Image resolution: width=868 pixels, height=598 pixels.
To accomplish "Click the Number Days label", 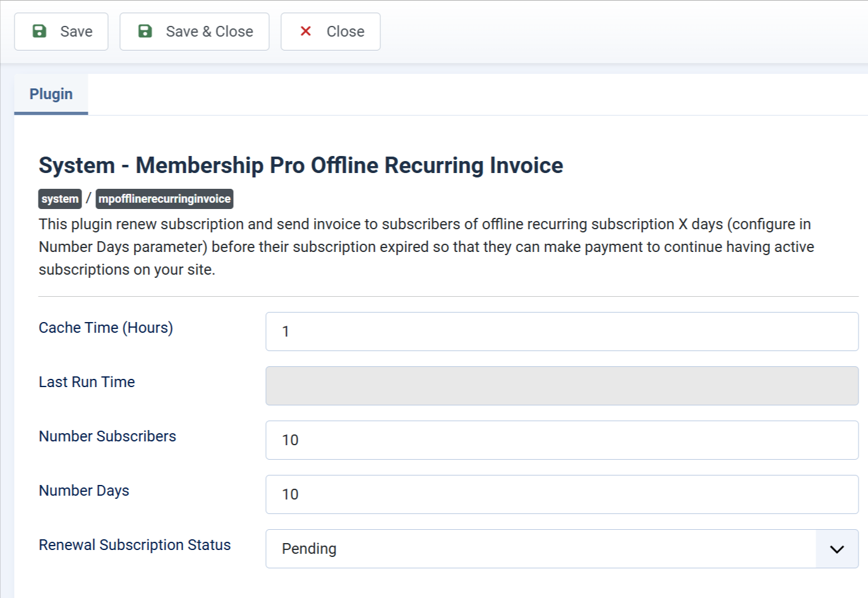I will coord(84,491).
